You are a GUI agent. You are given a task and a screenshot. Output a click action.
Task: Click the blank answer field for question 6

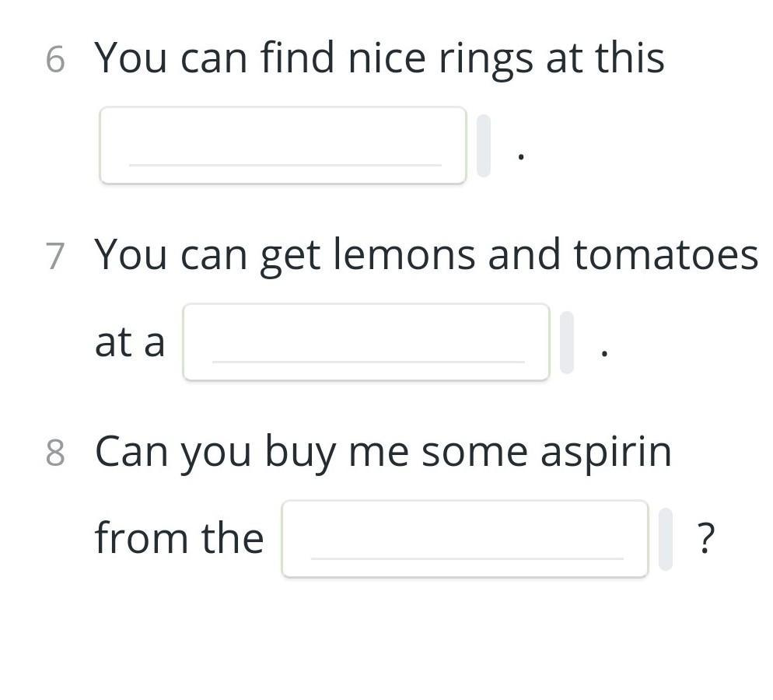(x=283, y=145)
